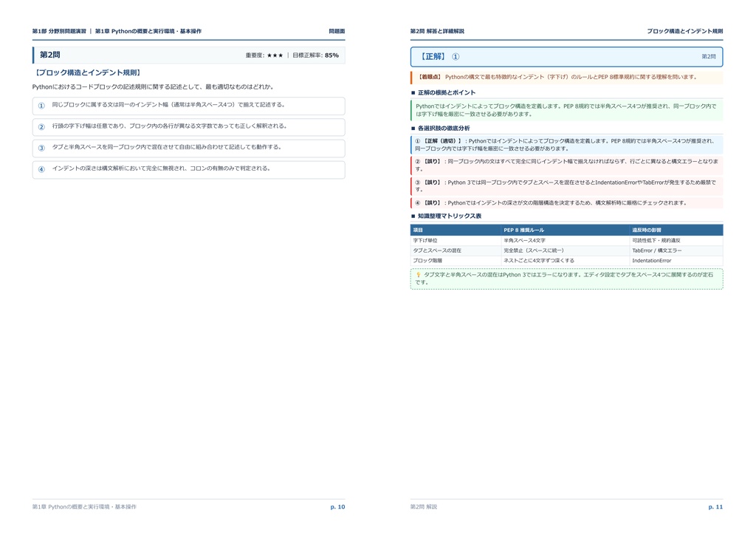Click the ★★★ importance rating
This screenshot has height=535, width=756.
pos(275,55)
